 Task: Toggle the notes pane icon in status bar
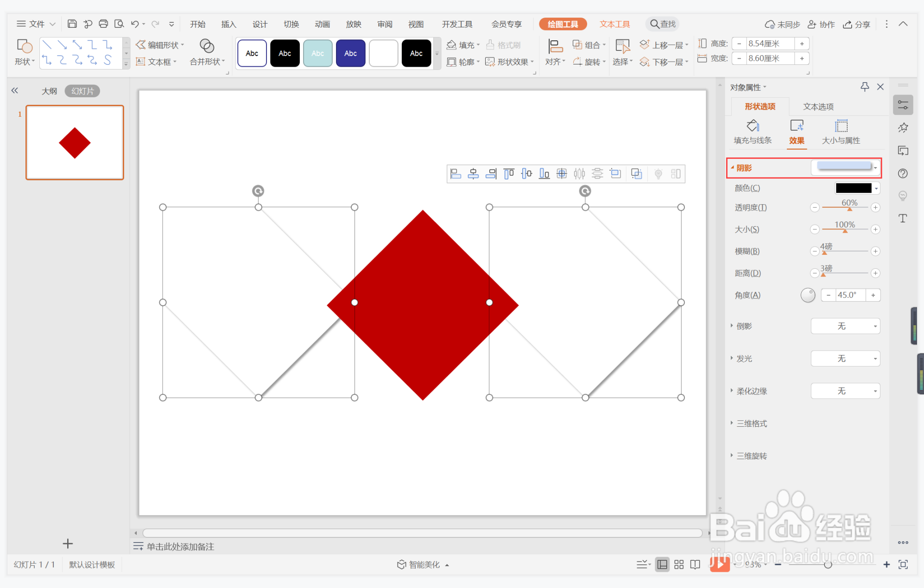coord(643,564)
